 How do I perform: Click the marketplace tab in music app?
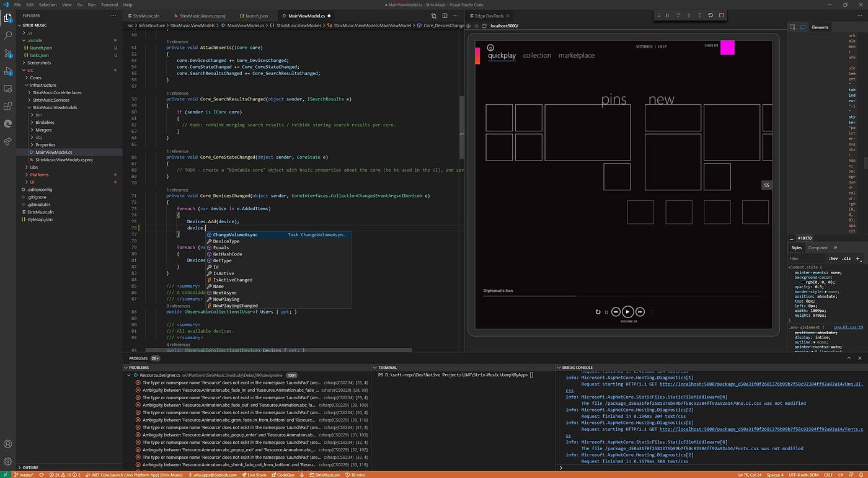pyautogui.click(x=577, y=55)
